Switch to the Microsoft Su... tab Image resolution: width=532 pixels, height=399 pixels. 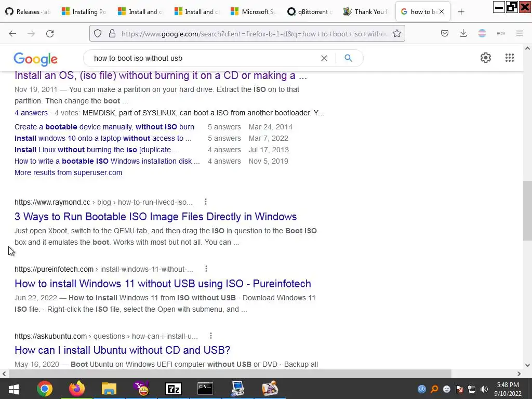point(253,12)
